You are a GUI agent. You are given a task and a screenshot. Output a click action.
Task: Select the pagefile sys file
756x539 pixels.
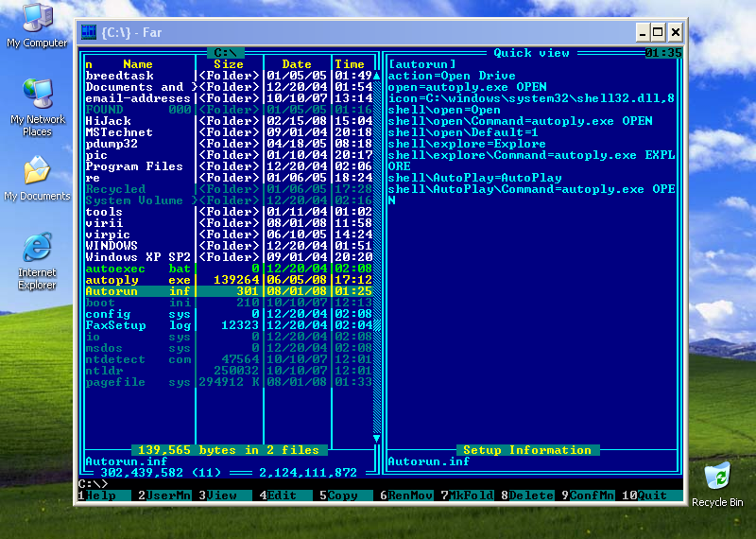pos(229,382)
